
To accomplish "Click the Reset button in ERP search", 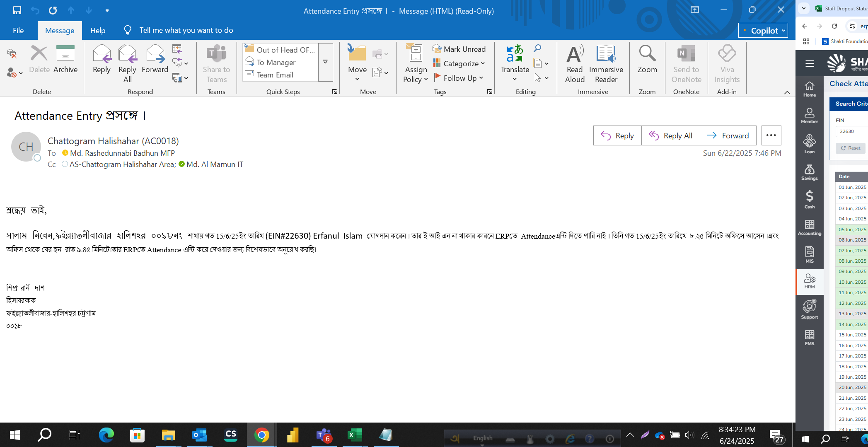I will pyautogui.click(x=851, y=148).
